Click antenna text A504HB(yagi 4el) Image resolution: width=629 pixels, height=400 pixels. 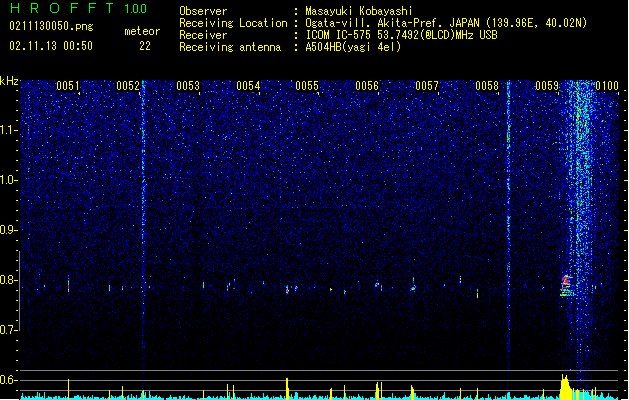tap(353, 47)
